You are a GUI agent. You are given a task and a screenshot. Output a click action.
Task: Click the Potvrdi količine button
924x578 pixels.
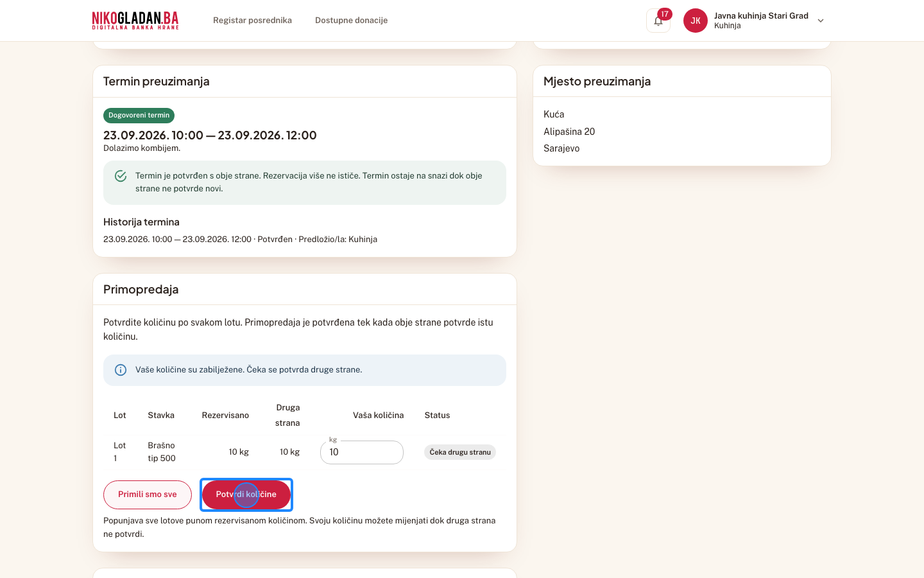pyautogui.click(x=246, y=495)
